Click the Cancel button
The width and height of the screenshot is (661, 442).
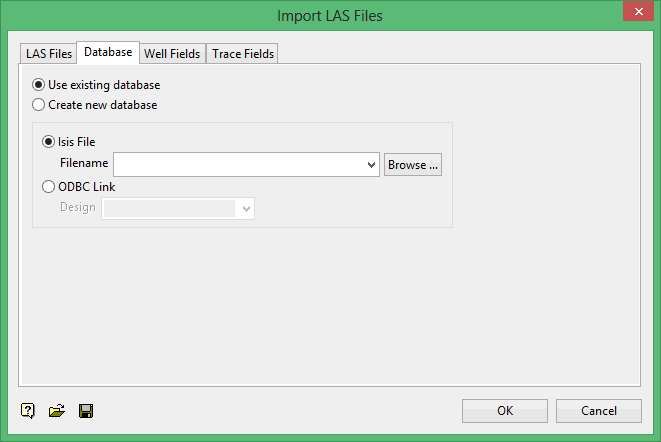point(599,411)
